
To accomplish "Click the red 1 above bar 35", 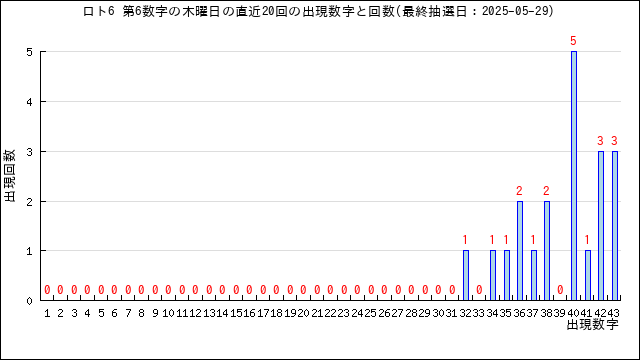I will 506,240.
